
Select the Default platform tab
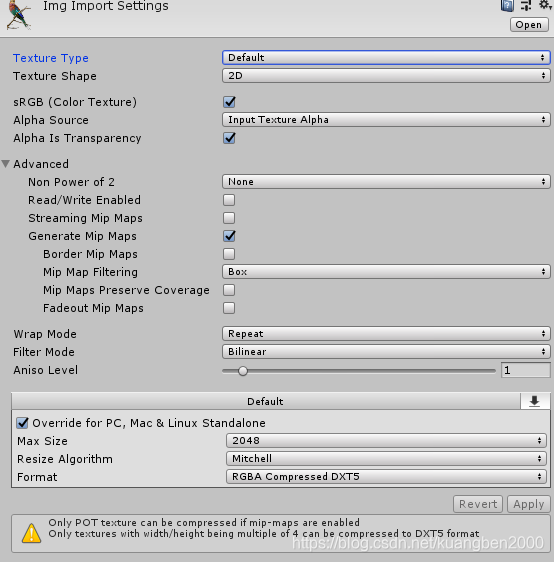(x=266, y=401)
